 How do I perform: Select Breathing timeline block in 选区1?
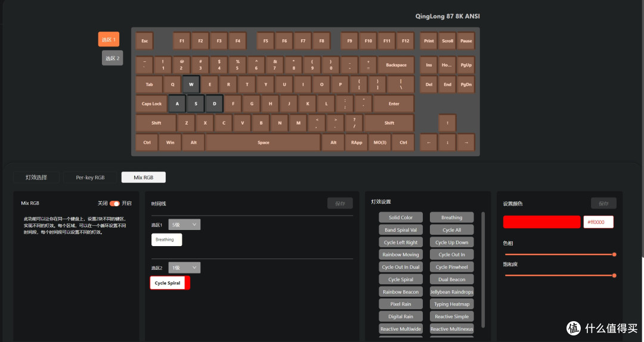166,240
